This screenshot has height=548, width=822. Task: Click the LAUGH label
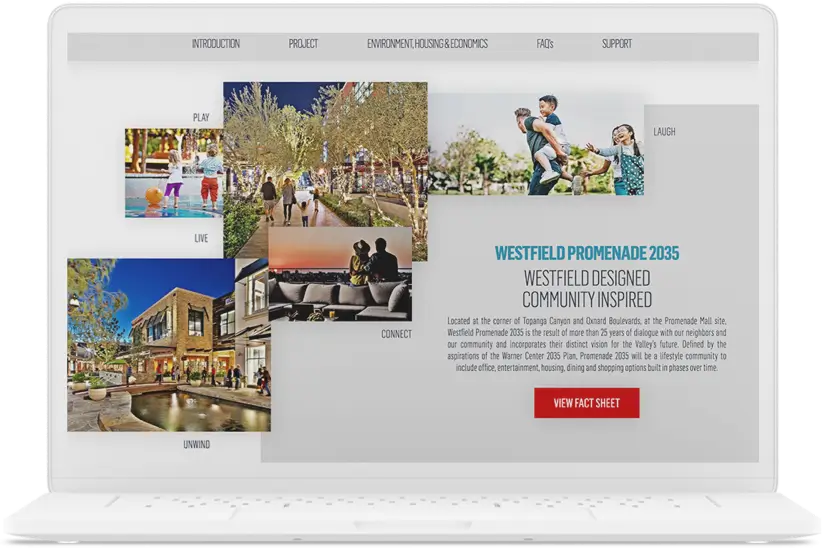(x=664, y=132)
